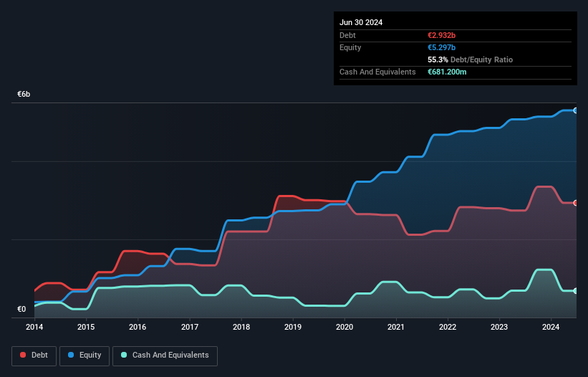Viewport: 588px width, 377px height.
Task: Select the teal Cash endpoint marker
Action: coord(576,291)
